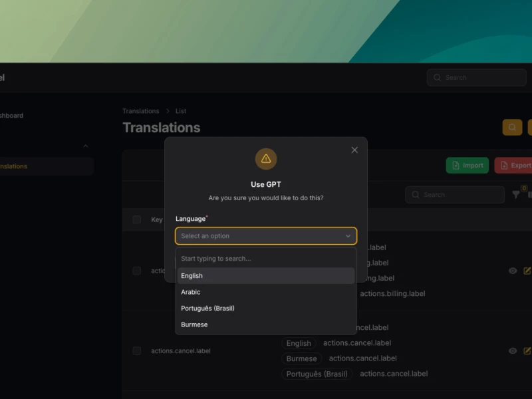Go to Dashboard in the sidebar
Viewport: 532px width, 399px height.
tap(11, 115)
